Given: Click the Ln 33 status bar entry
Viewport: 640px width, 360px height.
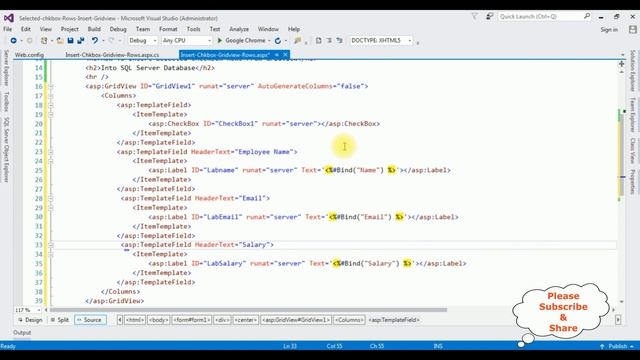Looking at the screenshot, I should (290, 346).
